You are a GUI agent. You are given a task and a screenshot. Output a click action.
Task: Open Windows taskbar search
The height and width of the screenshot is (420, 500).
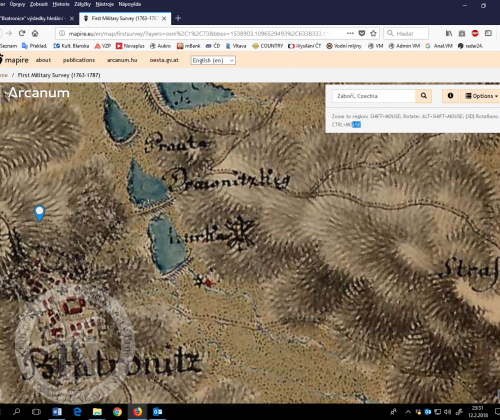pyautogui.click(x=16, y=412)
